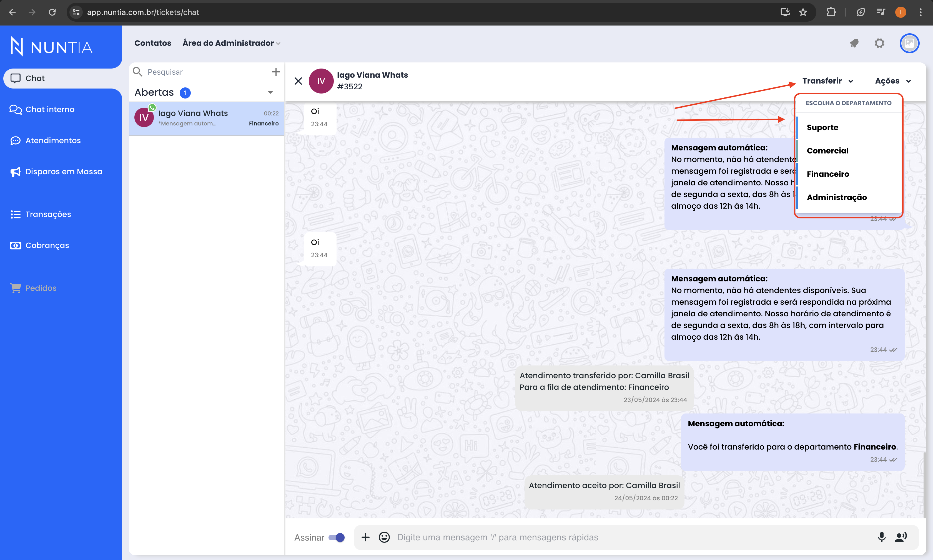Click the transfer conversation close button
The image size is (933, 560).
(x=299, y=80)
